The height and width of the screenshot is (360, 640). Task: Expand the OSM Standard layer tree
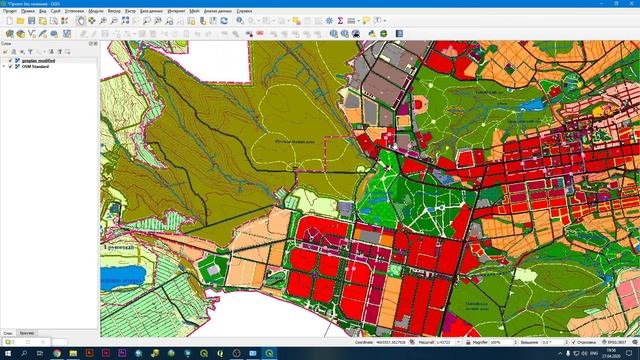point(4,66)
